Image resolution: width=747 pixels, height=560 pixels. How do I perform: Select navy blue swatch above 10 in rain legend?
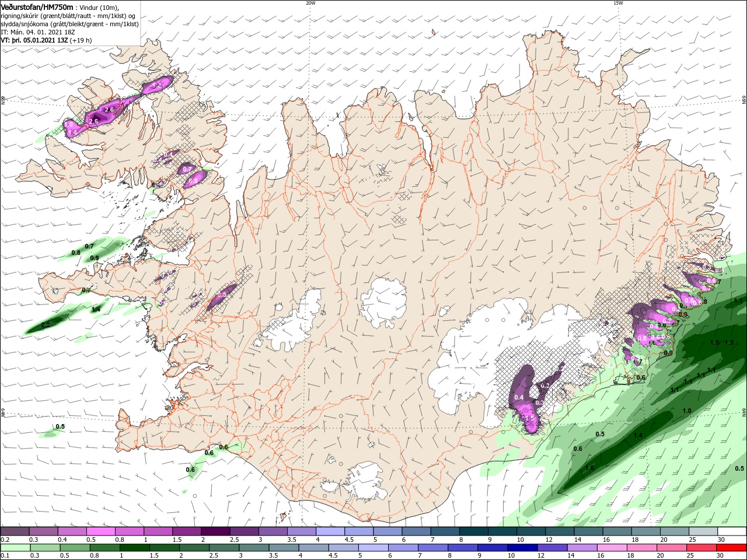(x=523, y=548)
